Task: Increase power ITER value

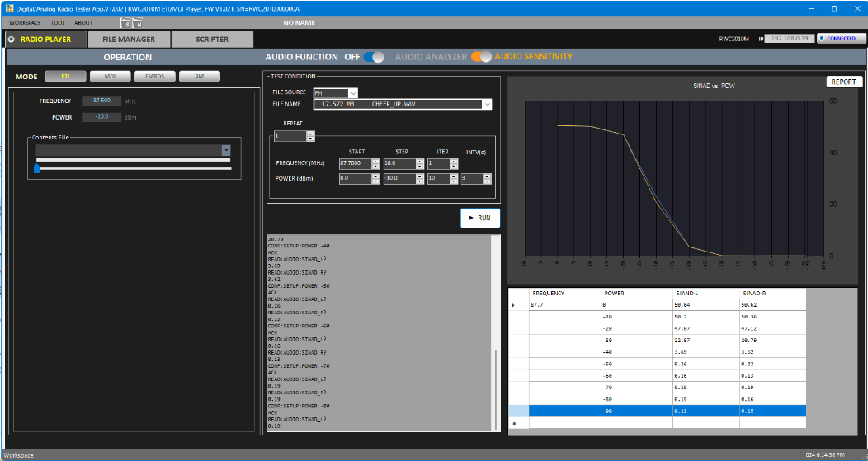Action: pyautogui.click(x=454, y=176)
